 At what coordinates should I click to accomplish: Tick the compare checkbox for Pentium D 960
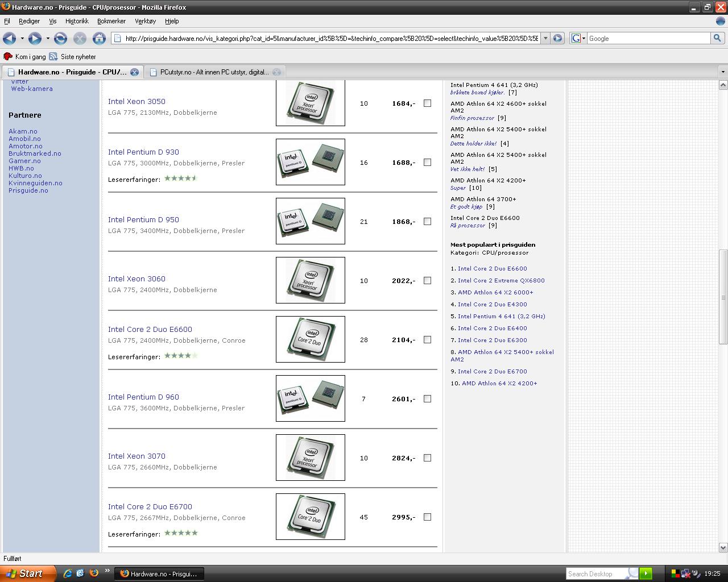pos(427,399)
